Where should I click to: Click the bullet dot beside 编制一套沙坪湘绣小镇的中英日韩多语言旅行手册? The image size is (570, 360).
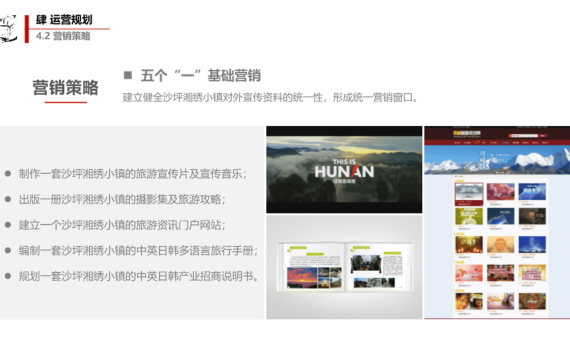(x=8, y=250)
